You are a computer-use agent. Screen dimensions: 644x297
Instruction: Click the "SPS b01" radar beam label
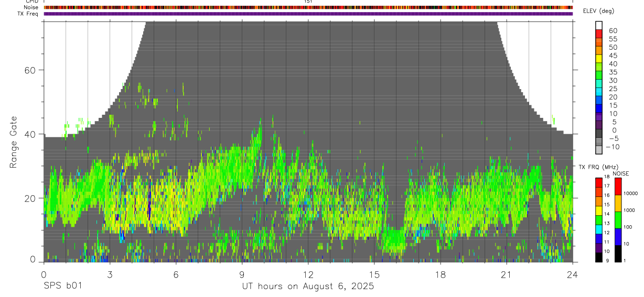62,286
